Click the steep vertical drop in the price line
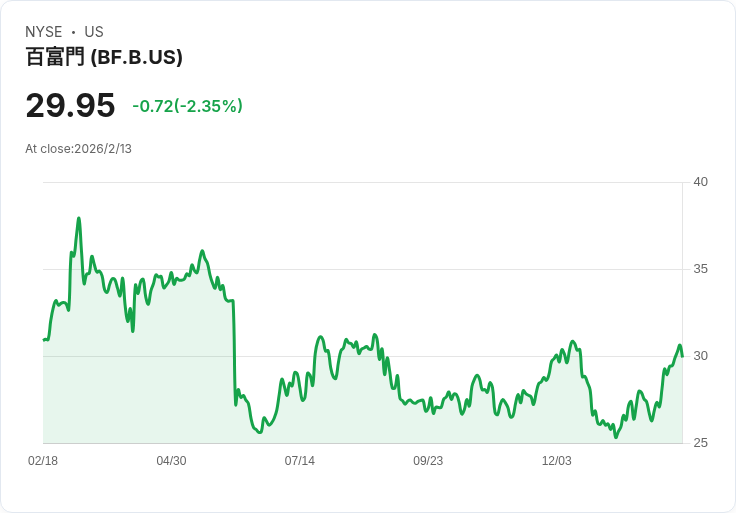The width and height of the screenshot is (736, 513). [234, 350]
